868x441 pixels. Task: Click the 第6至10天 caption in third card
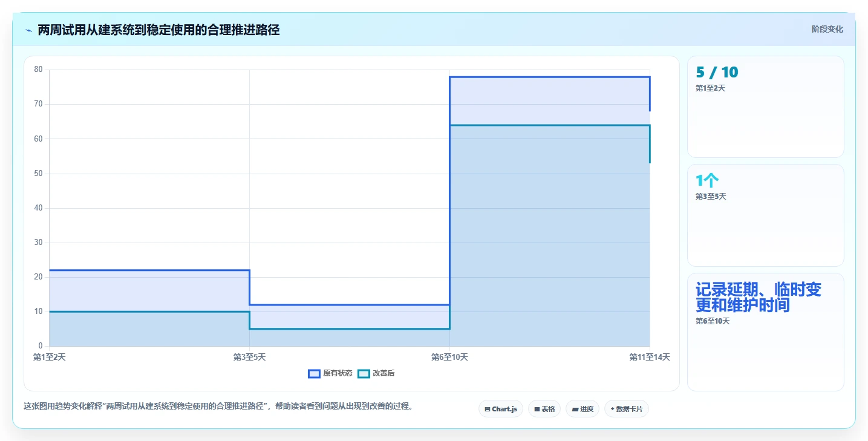pyautogui.click(x=713, y=321)
